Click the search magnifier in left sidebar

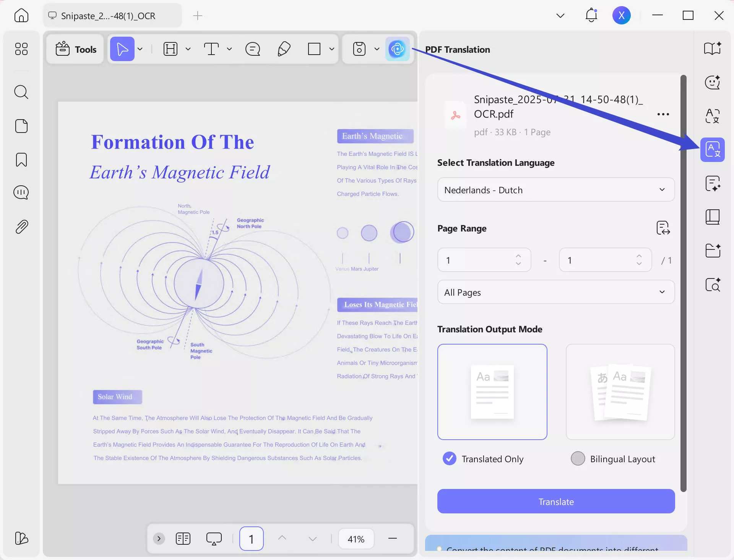pos(21,92)
